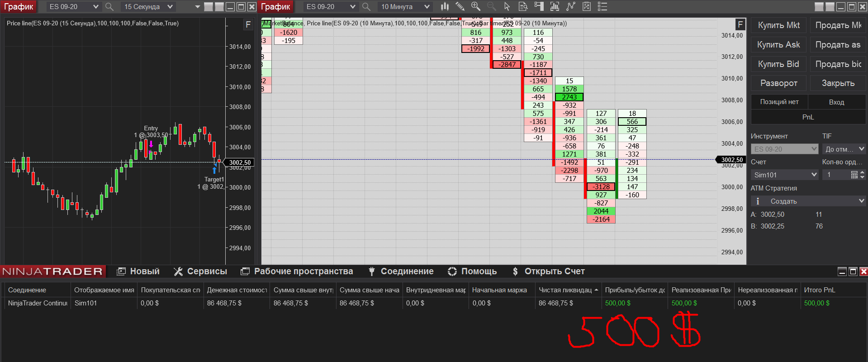
Task: Sort by the Чистая ликвидац column header
Action: coord(568,290)
